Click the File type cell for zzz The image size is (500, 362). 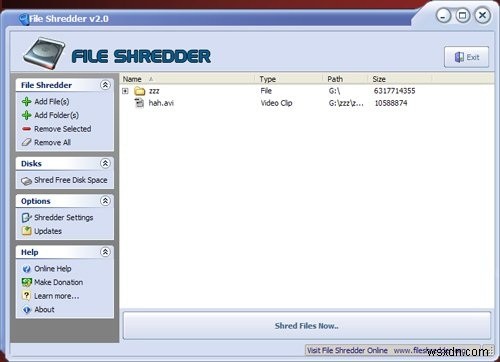[x=266, y=91]
